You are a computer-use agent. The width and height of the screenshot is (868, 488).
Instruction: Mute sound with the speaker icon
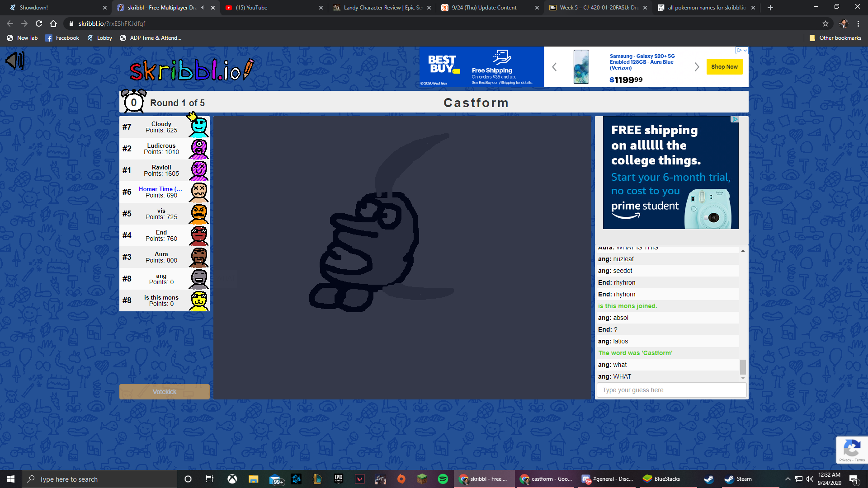coord(15,61)
